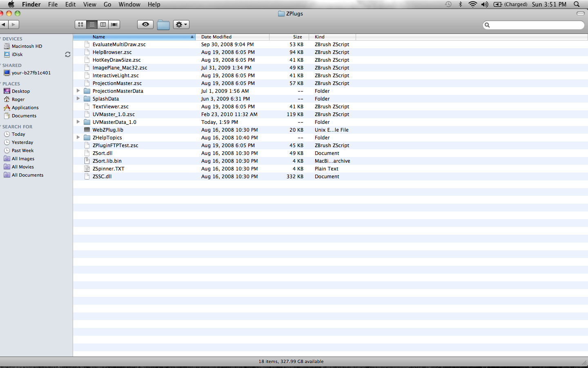Click the folder icon in toolbar
This screenshot has height=368, width=588.
(x=163, y=25)
